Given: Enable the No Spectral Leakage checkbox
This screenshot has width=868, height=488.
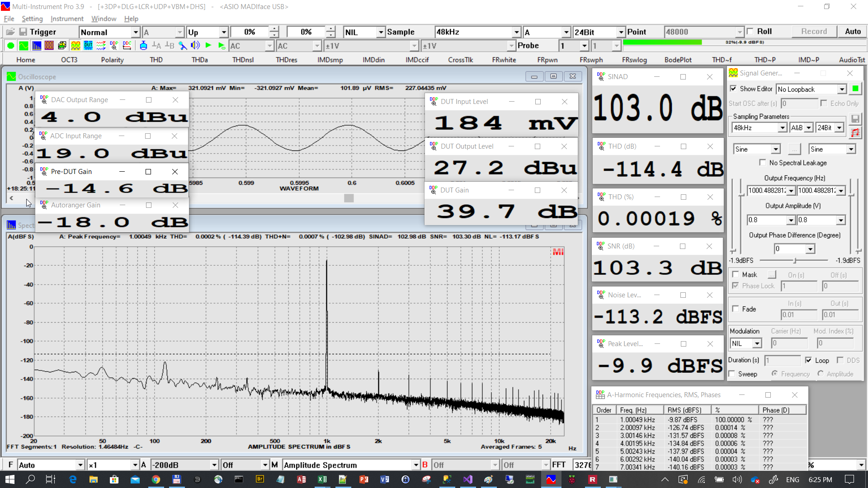Looking at the screenshot, I should 763,163.
